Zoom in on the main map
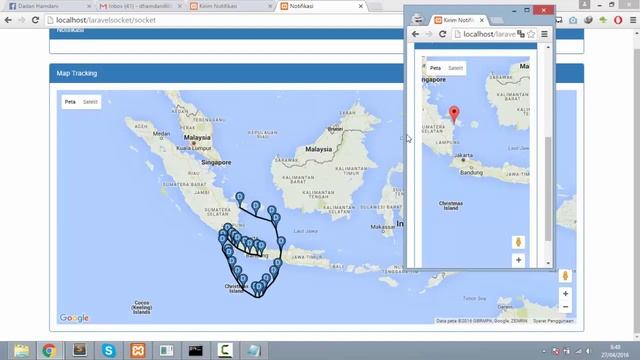The image size is (640, 360). click(x=565, y=293)
